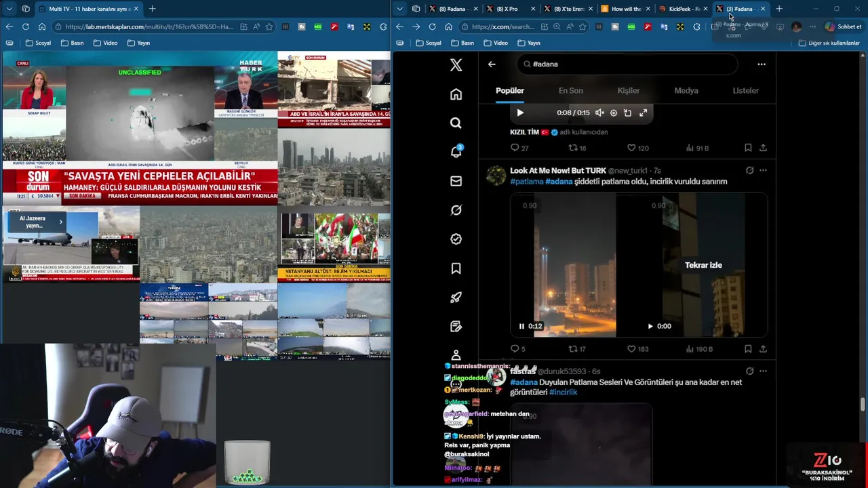Pause the left video showing 0:12
Screen dimensions: 868x488
coord(521,326)
